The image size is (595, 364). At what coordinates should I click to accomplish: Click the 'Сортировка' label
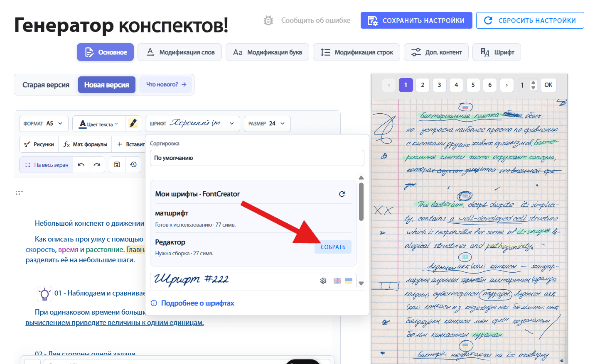[165, 144]
